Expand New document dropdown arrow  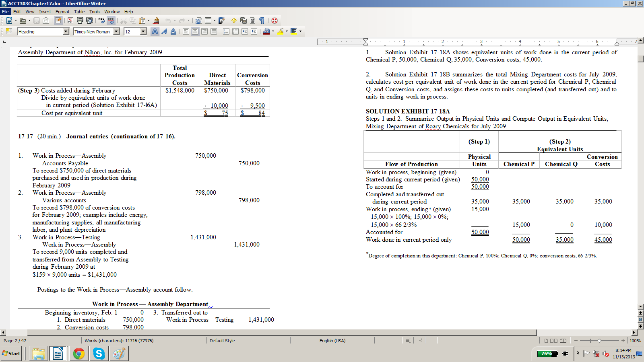pos(16,21)
